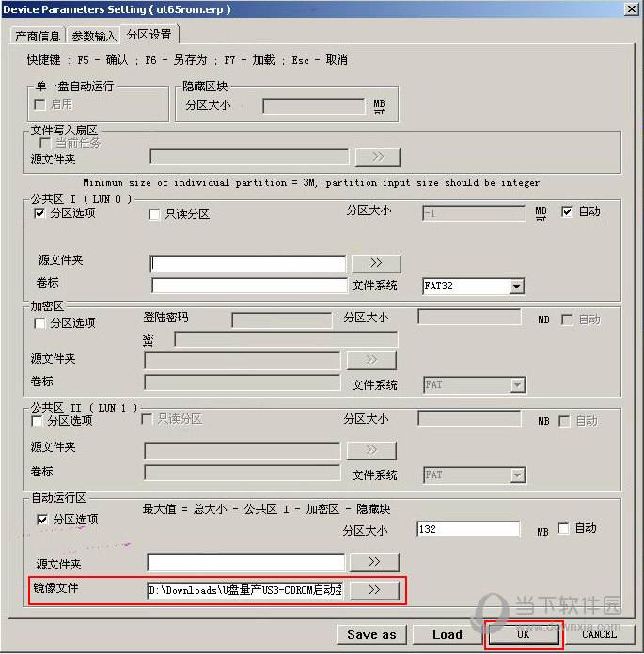Uncheck 分区选项 in 自动运行区
This screenshot has height=654, width=644.
[x=42, y=520]
